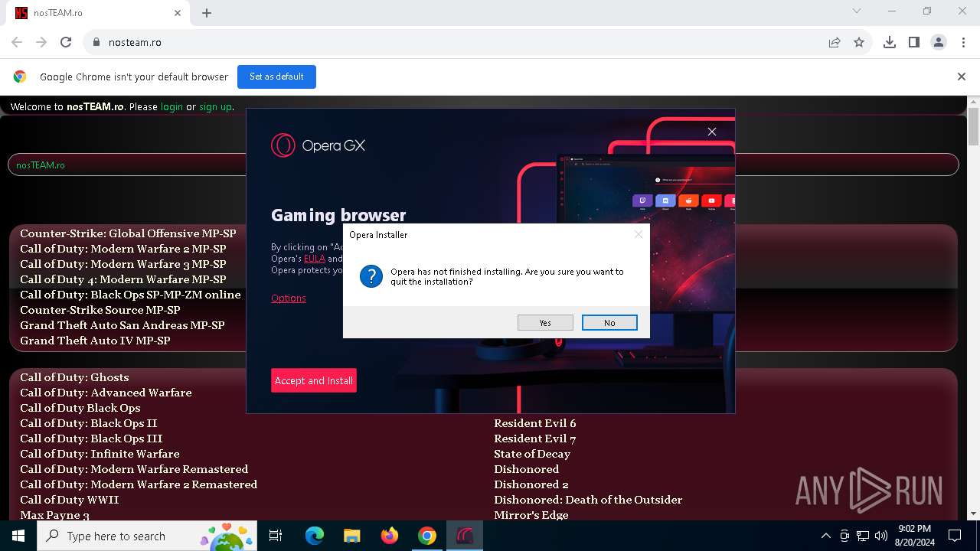This screenshot has width=980, height=551.
Task: Open Dishonored: Death of the Outsider
Action: coord(588,500)
